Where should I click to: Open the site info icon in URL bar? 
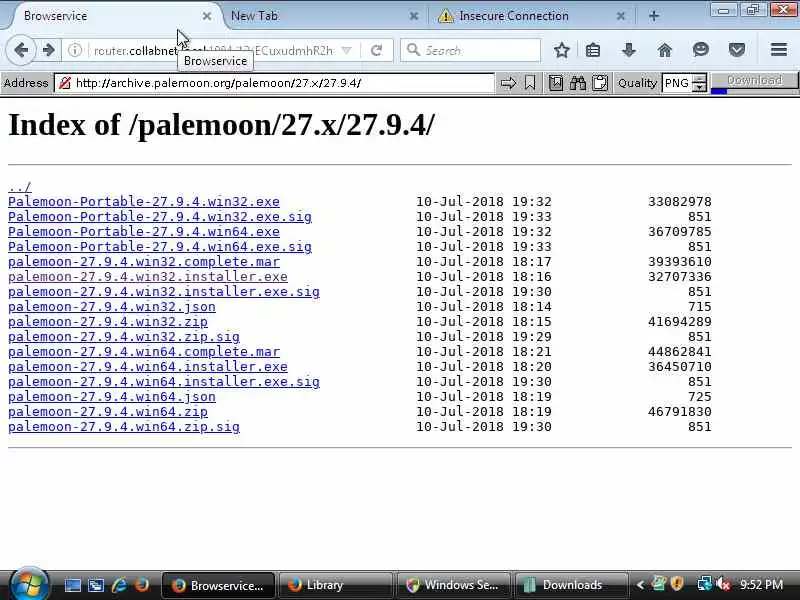(75, 50)
